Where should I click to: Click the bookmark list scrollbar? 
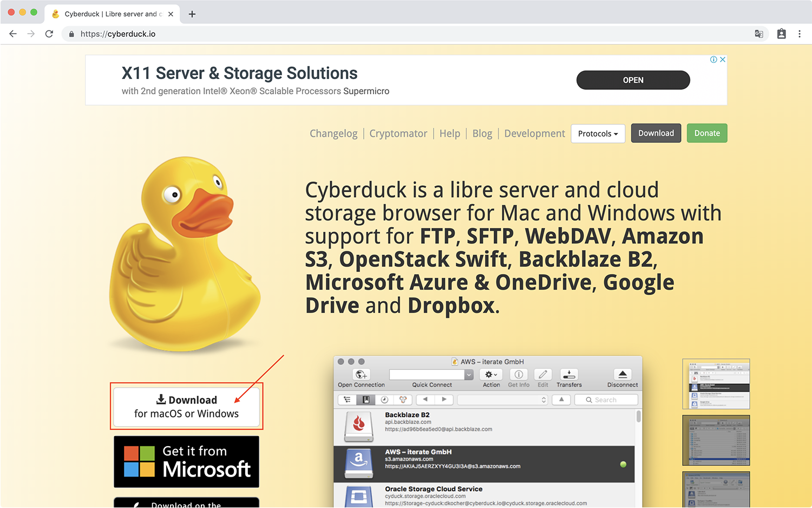pyautogui.click(x=639, y=416)
